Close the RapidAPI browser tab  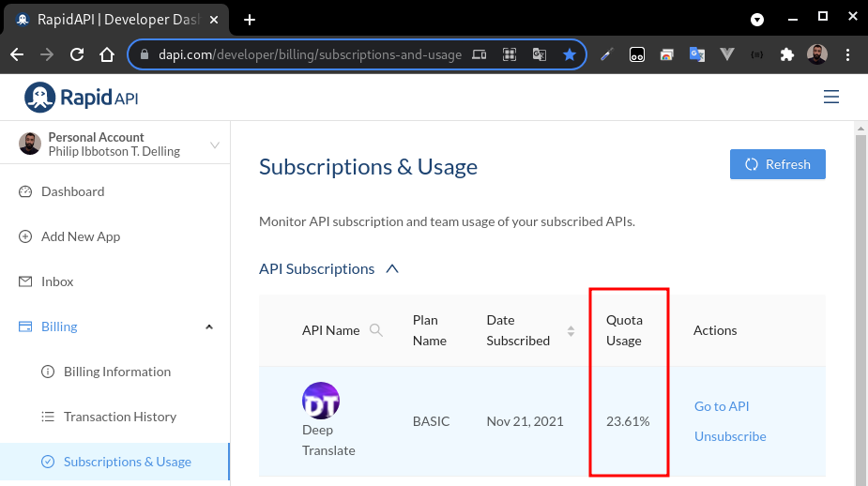pos(214,20)
